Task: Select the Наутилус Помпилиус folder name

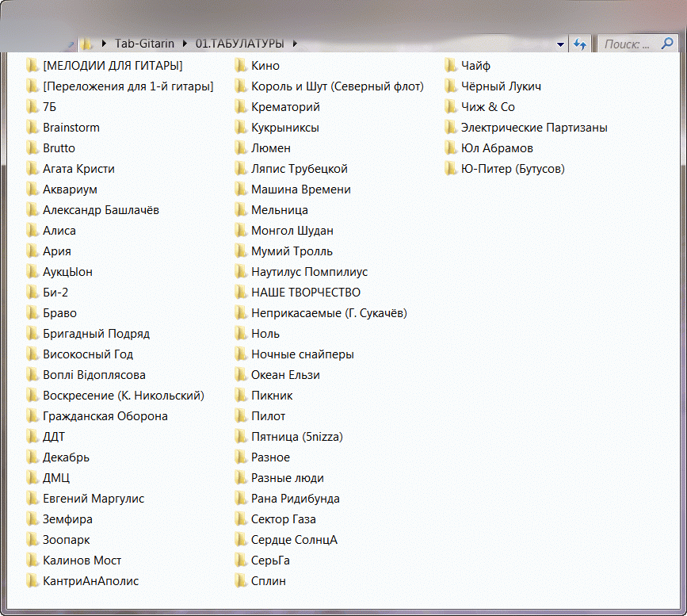Action: pyautogui.click(x=309, y=272)
